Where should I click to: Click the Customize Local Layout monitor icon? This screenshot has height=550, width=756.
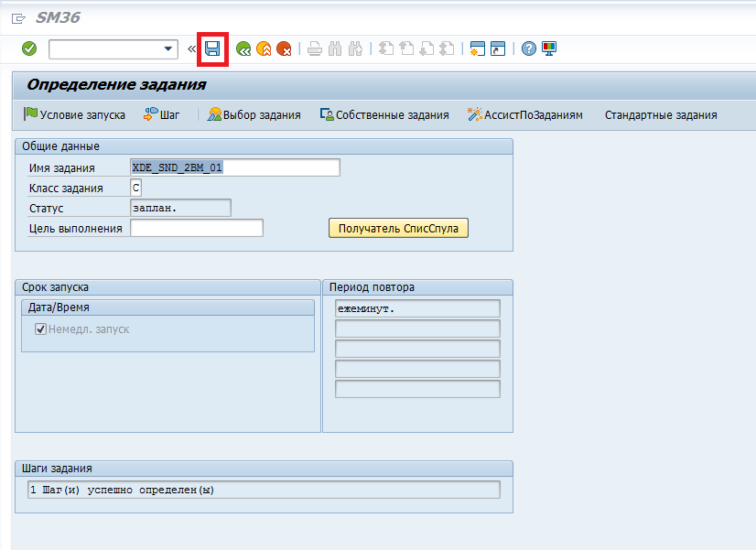549,49
